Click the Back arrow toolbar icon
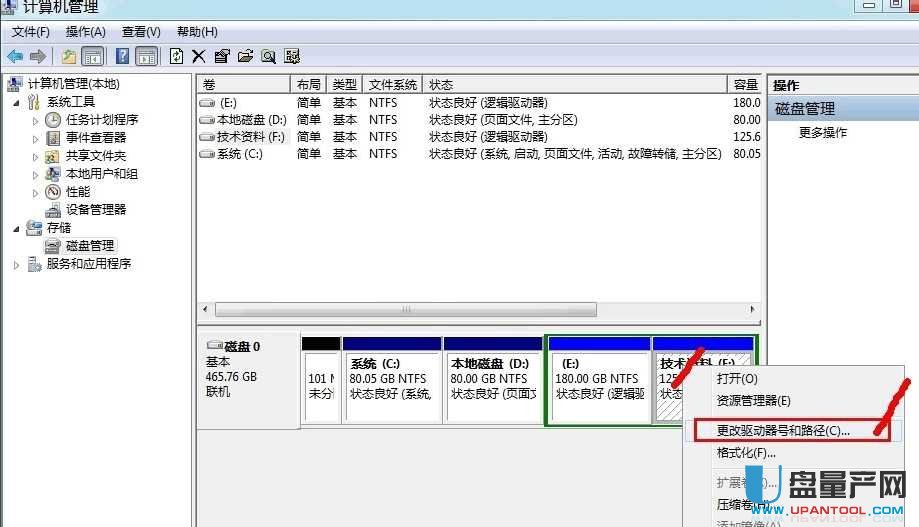 pos(15,56)
